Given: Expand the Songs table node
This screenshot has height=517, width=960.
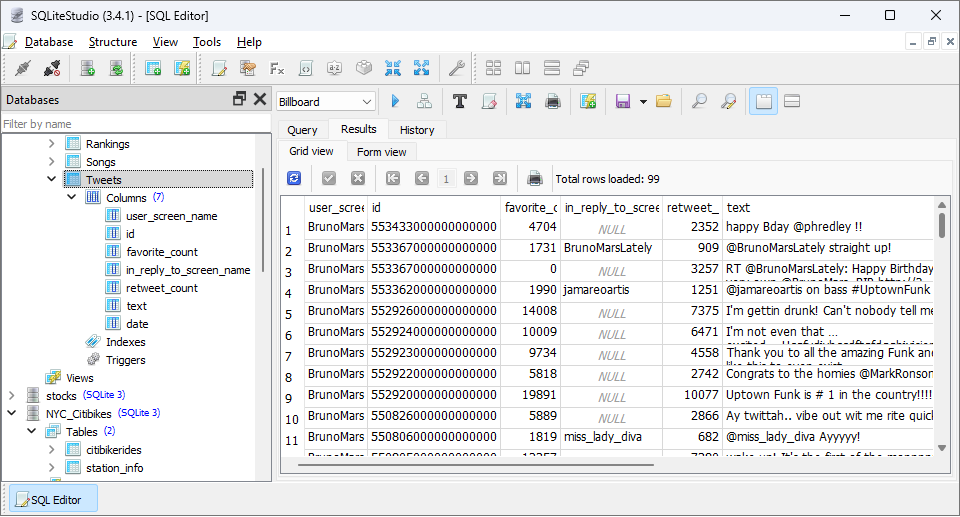Looking at the screenshot, I should pos(51,162).
